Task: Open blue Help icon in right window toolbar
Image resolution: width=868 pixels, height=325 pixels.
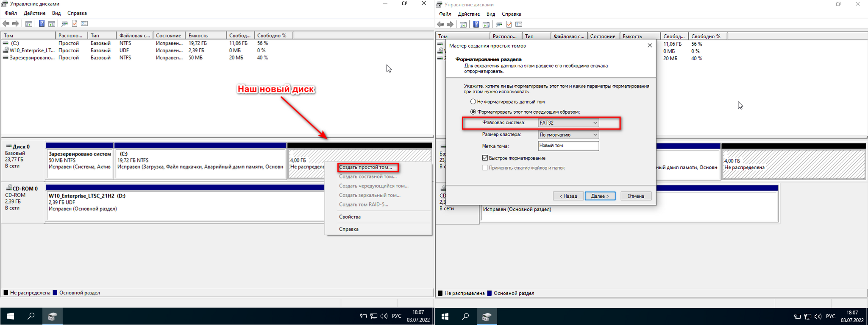Action: [476, 25]
